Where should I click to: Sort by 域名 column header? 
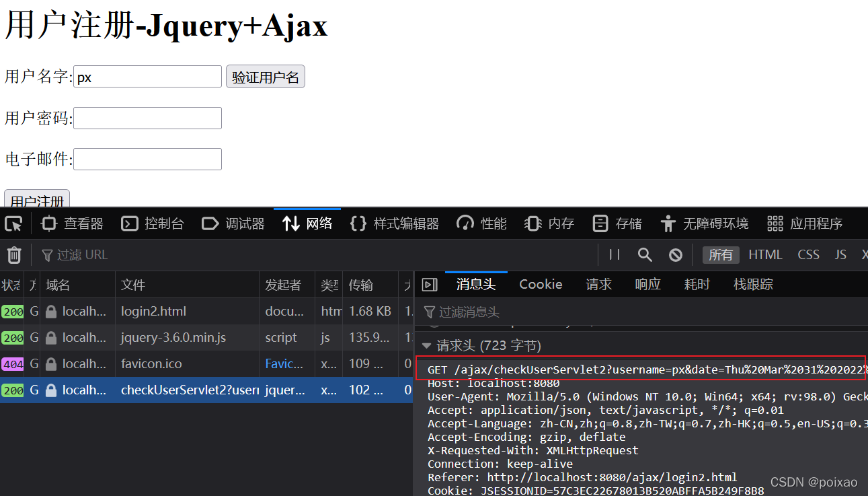point(78,285)
